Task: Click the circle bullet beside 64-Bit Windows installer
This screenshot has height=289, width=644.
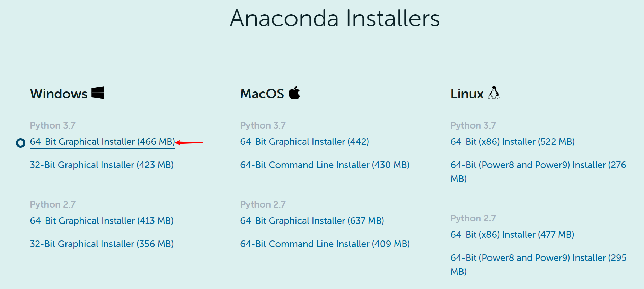Action: [21, 143]
